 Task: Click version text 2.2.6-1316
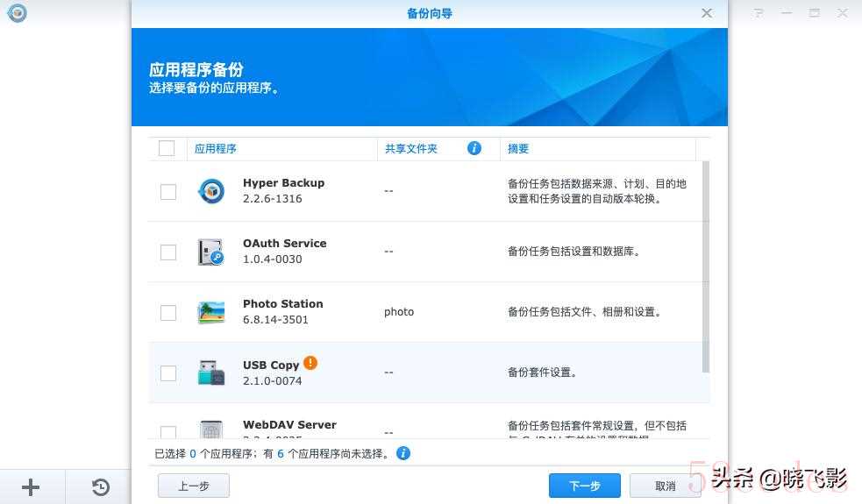point(273,199)
